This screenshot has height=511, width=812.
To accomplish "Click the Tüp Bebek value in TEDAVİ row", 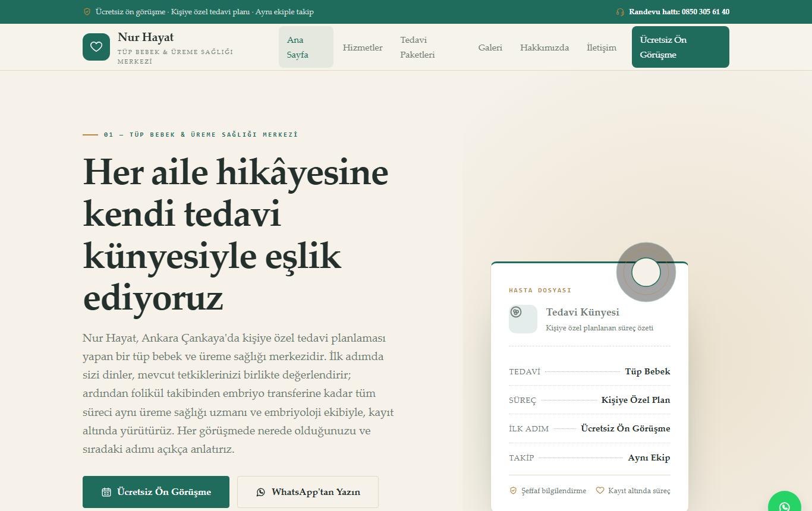I will click(647, 371).
